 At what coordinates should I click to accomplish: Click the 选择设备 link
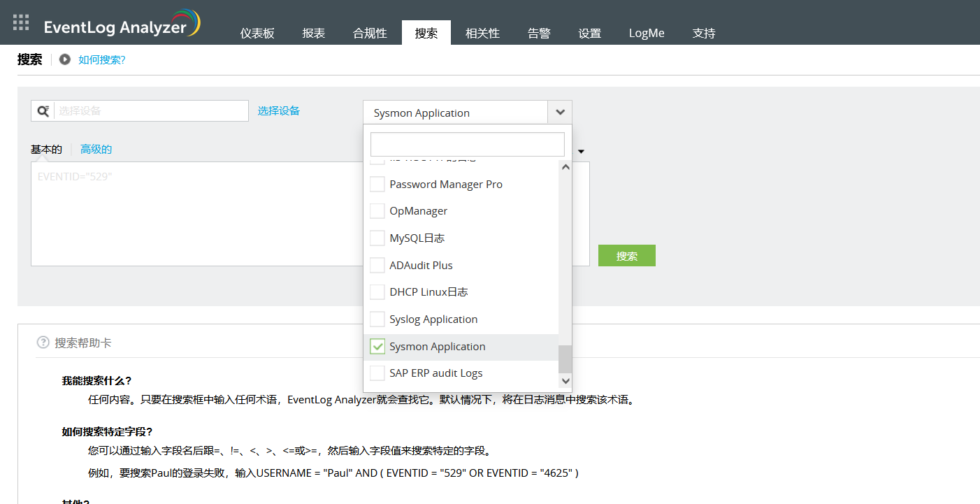[x=278, y=110]
